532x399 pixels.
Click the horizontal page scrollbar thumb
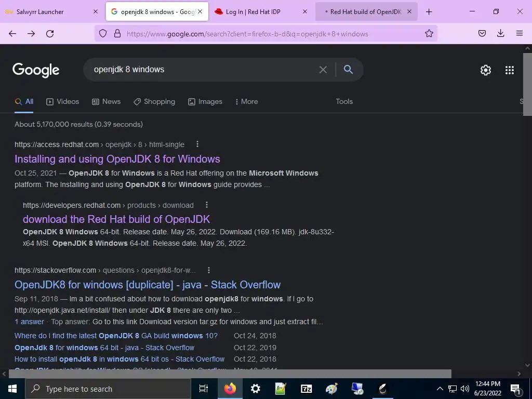(230, 374)
